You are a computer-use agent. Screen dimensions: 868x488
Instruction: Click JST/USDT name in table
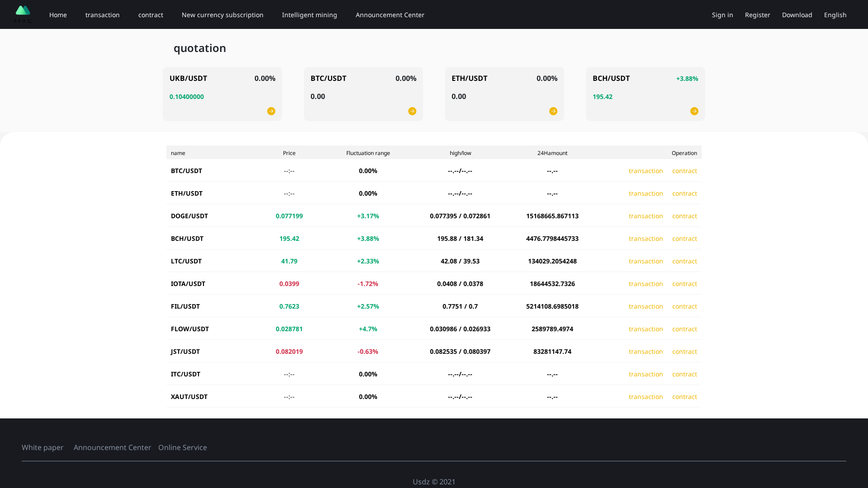coord(185,352)
